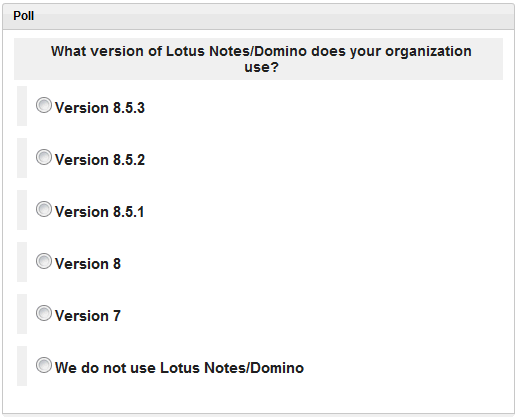Select the Version 8.5.2 radio button
This screenshot has width=520, height=420.
click(44, 157)
